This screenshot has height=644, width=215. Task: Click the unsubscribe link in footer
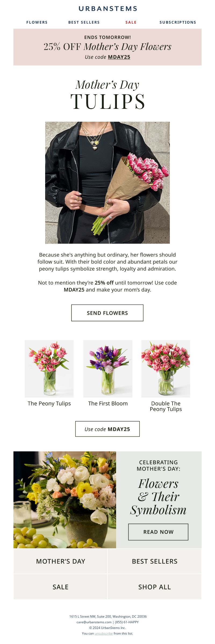(x=104, y=633)
